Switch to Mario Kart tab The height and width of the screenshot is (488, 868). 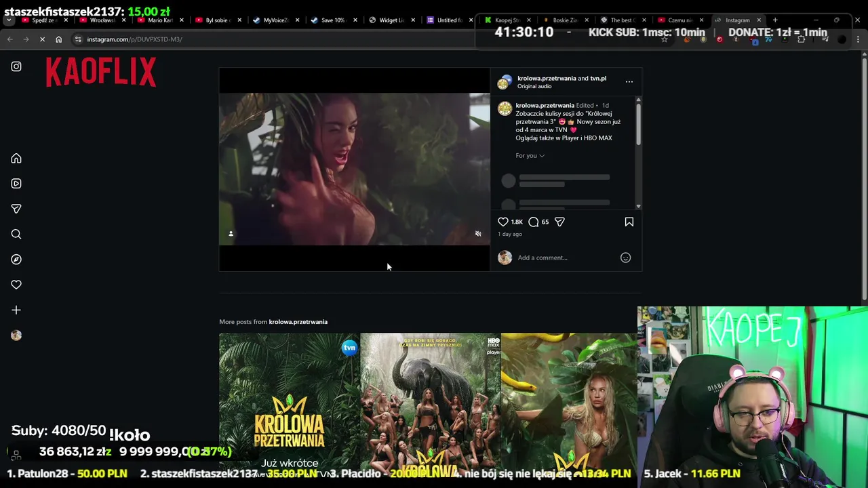(x=160, y=20)
